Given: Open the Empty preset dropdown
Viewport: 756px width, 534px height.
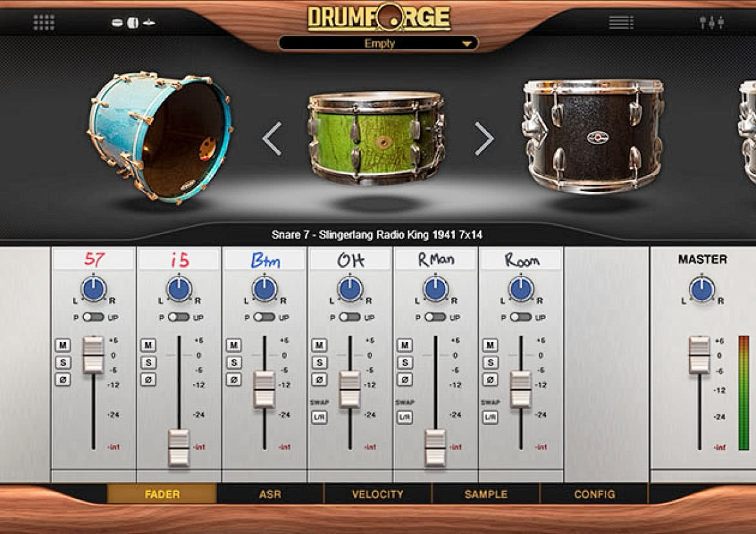Looking at the screenshot, I should click(379, 43).
